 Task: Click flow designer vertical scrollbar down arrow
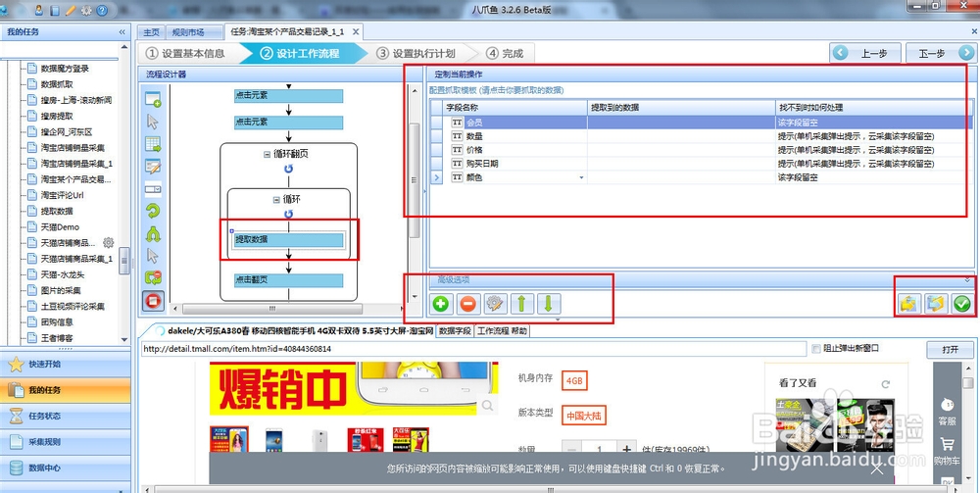pos(414,296)
